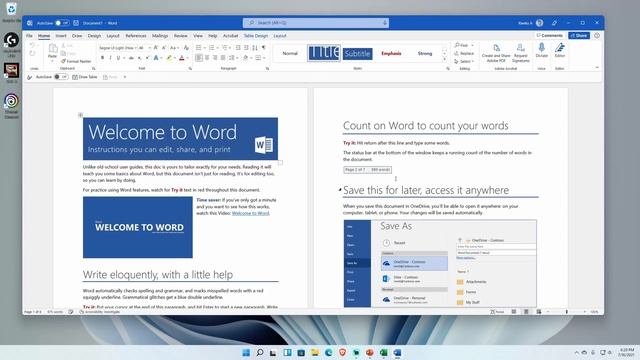Open the File menu
The image size is (640, 360).
(29, 36)
